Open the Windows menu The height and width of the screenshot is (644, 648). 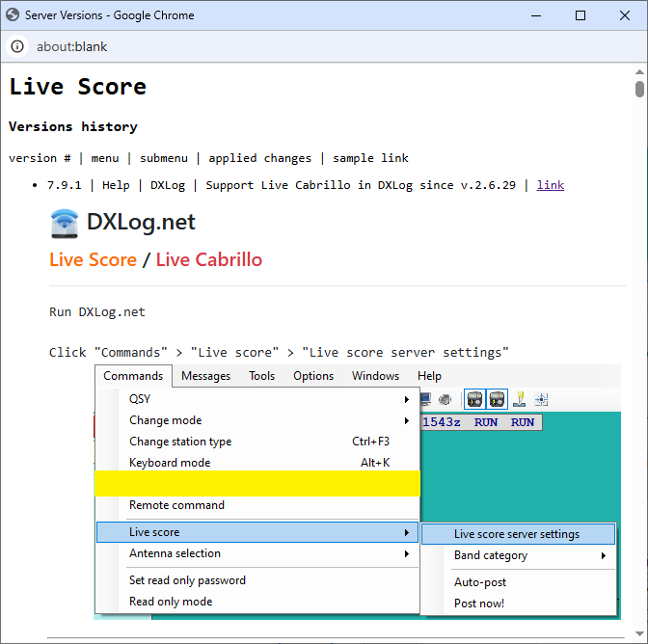(375, 376)
